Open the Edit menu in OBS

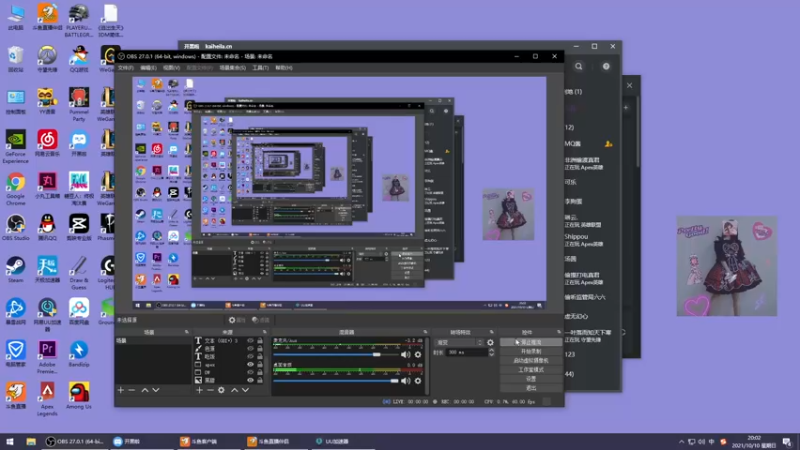click(x=148, y=68)
